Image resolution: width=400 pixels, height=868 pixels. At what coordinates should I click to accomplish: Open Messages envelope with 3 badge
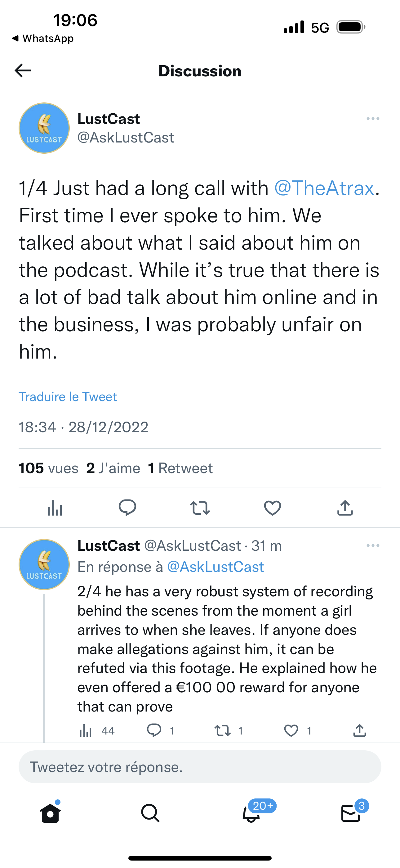[x=351, y=813]
